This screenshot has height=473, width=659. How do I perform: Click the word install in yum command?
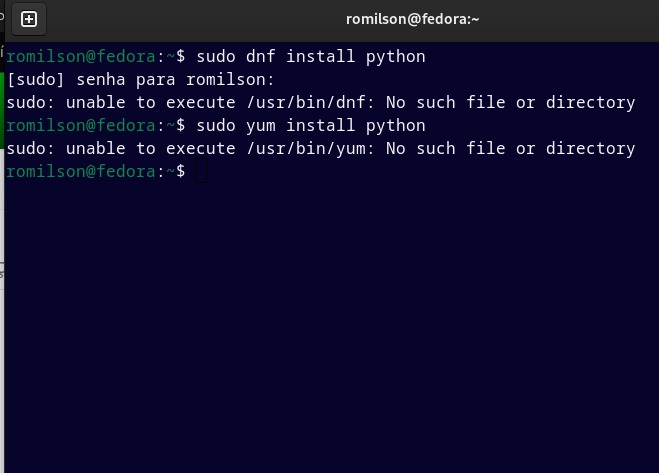pos(320,125)
